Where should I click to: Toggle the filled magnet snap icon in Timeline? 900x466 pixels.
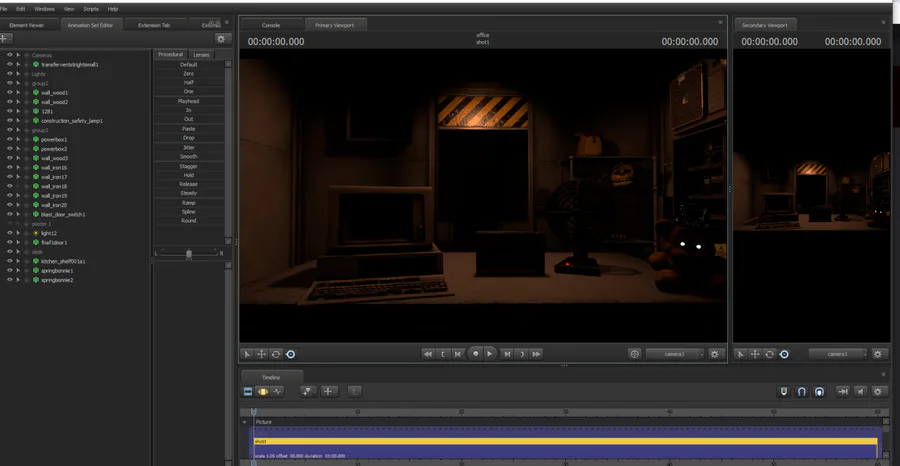pos(820,391)
